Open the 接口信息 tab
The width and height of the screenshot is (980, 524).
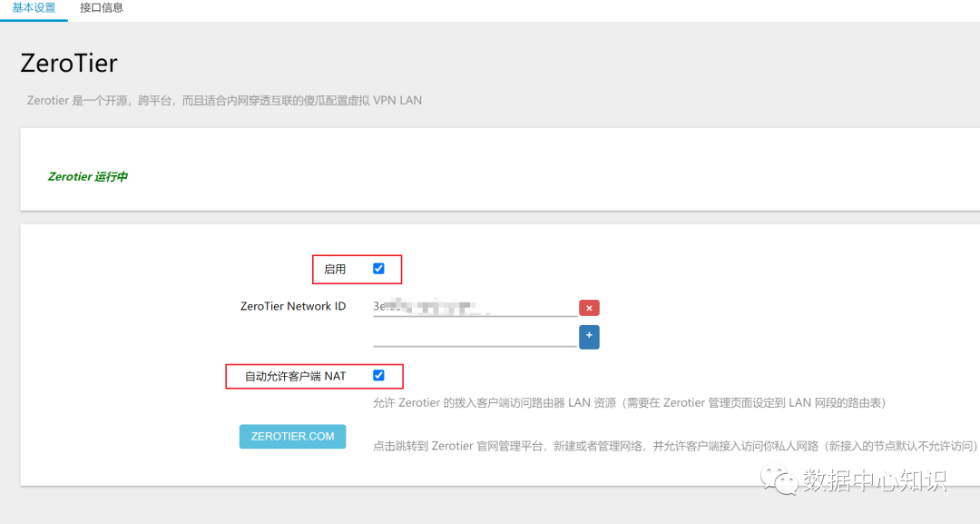coord(102,8)
